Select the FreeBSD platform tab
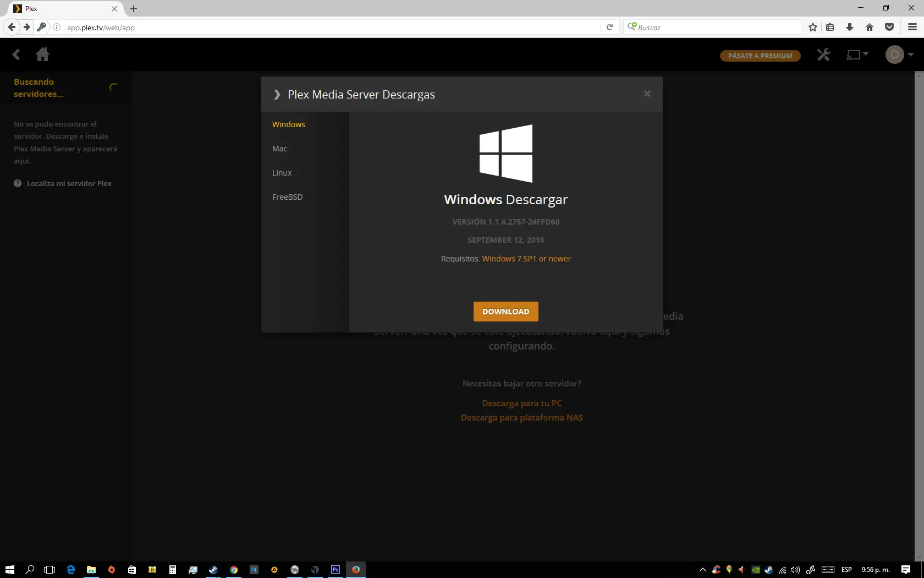 [x=288, y=197]
